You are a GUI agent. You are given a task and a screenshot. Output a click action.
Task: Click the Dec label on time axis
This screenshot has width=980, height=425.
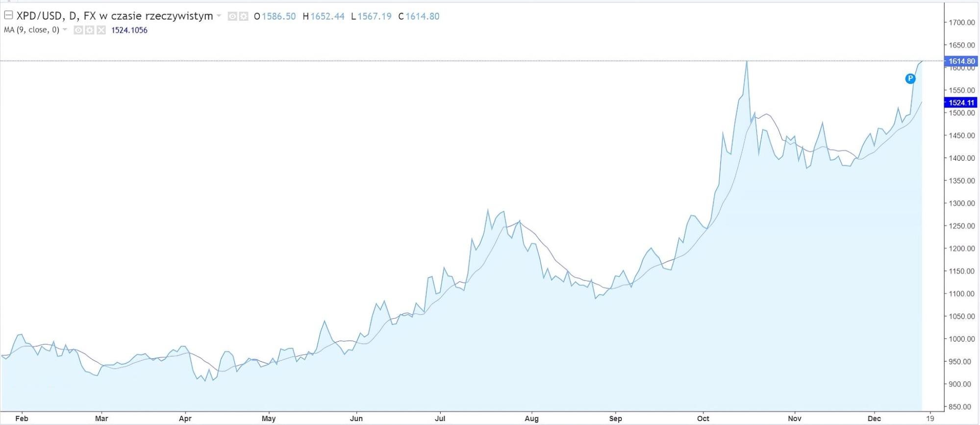pos(874,418)
